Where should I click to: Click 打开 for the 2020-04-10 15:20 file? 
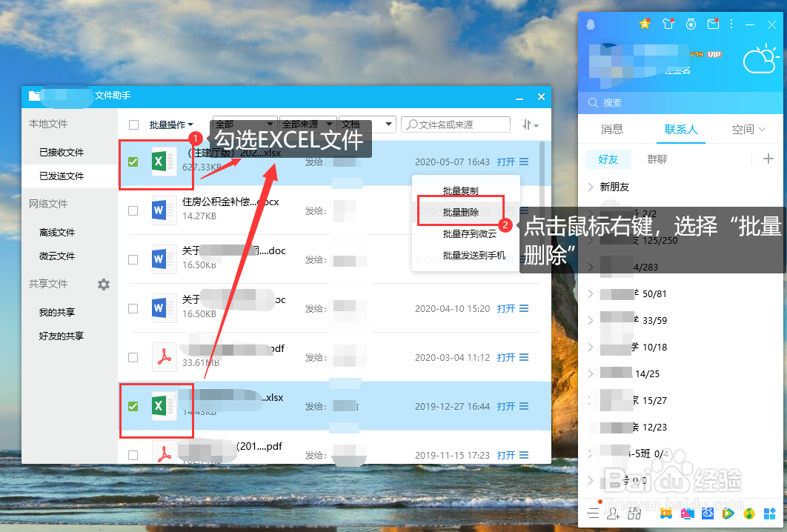tap(506, 308)
